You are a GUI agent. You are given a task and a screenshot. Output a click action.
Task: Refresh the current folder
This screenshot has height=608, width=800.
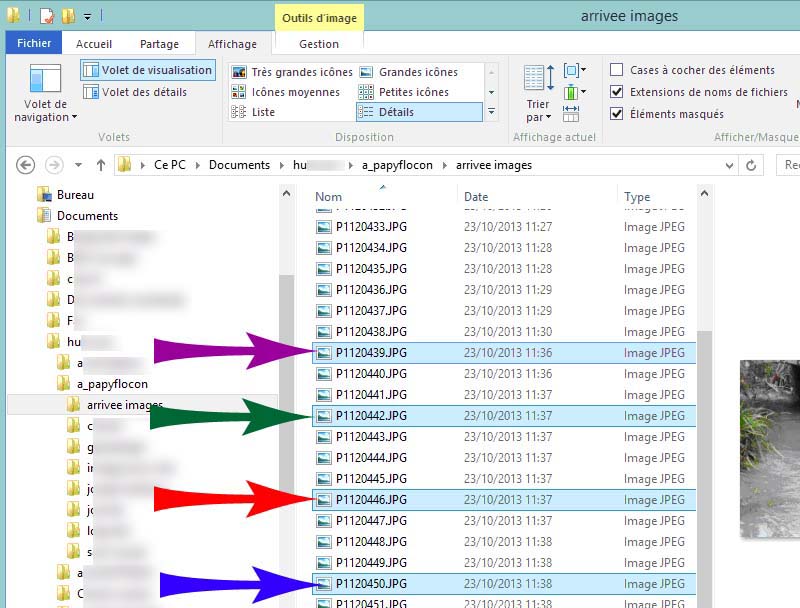click(751, 165)
